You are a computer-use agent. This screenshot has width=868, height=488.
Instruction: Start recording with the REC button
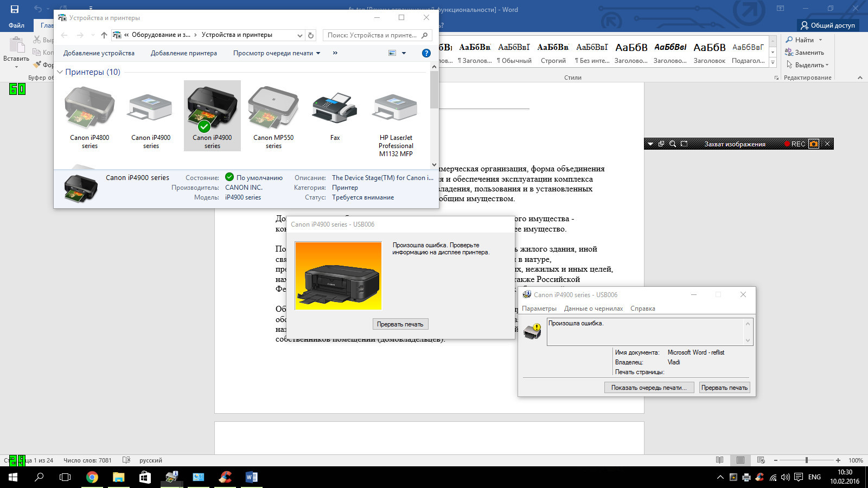pyautogui.click(x=795, y=144)
